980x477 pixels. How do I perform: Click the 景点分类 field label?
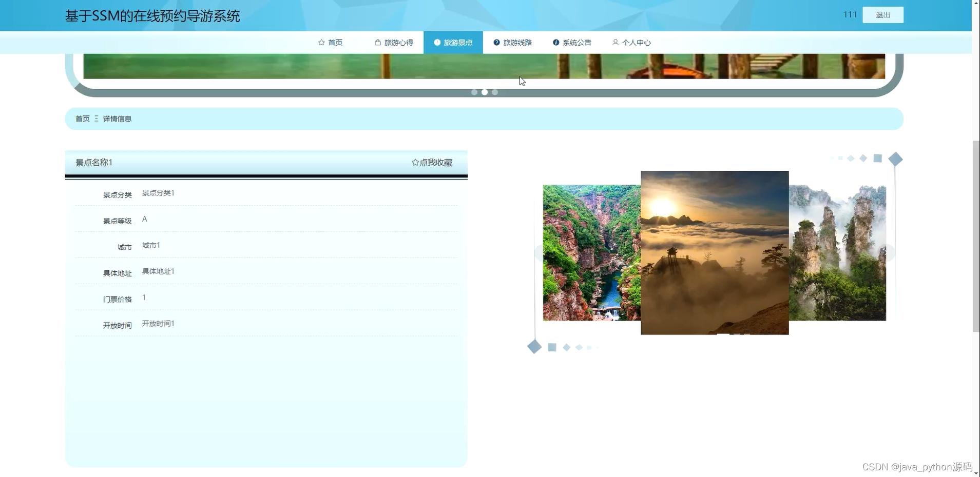point(117,195)
